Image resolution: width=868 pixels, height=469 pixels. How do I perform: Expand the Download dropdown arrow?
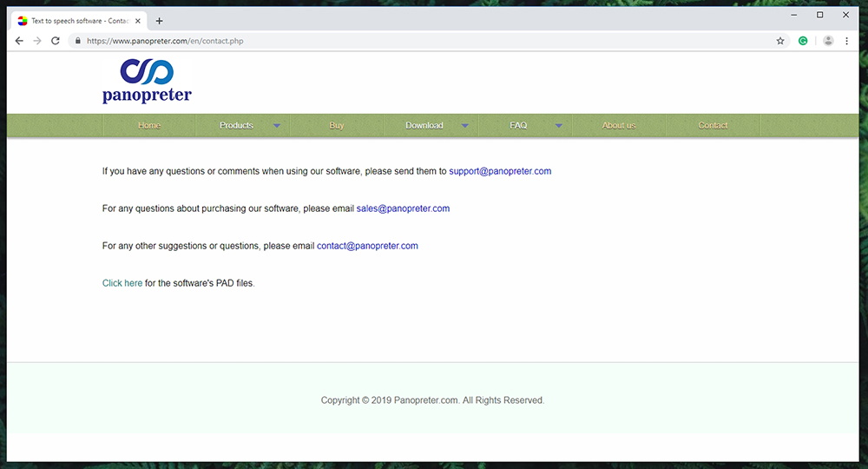click(465, 126)
